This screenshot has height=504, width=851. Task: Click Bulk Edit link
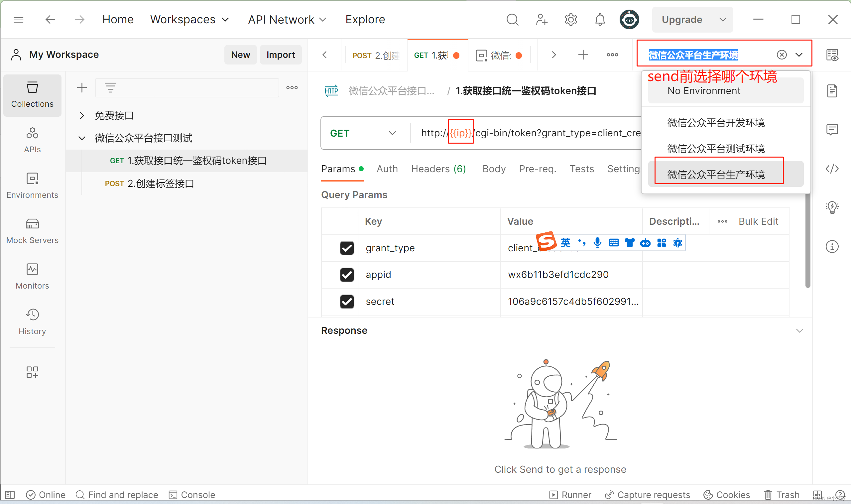[x=758, y=221]
